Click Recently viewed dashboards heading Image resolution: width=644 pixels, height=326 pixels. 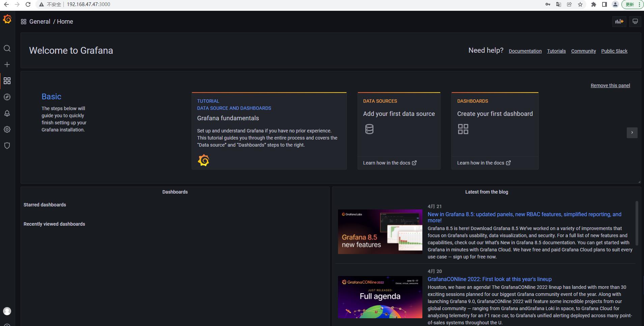[54, 224]
